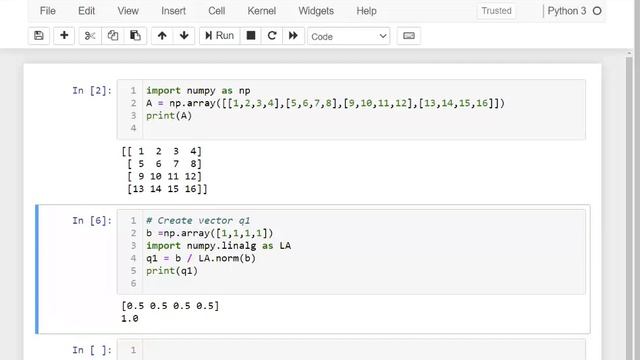The width and height of the screenshot is (640, 360).
Task: Click the print(q1) line
Action: click(x=172, y=271)
